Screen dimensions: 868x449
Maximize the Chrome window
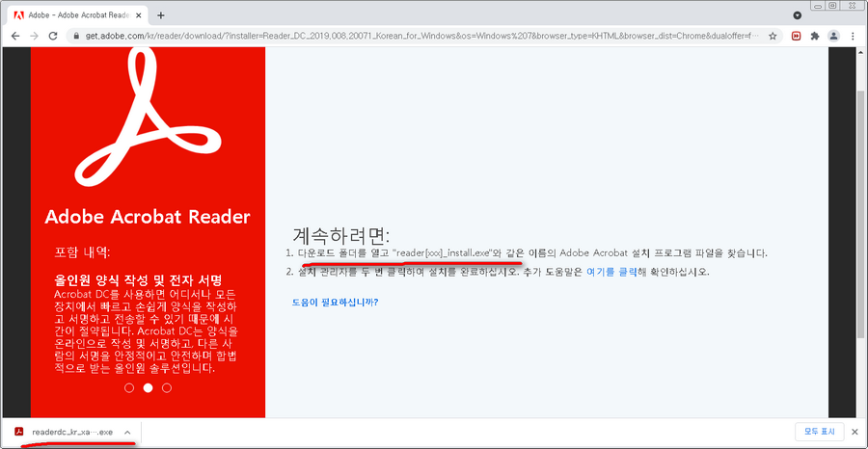pos(832,5)
